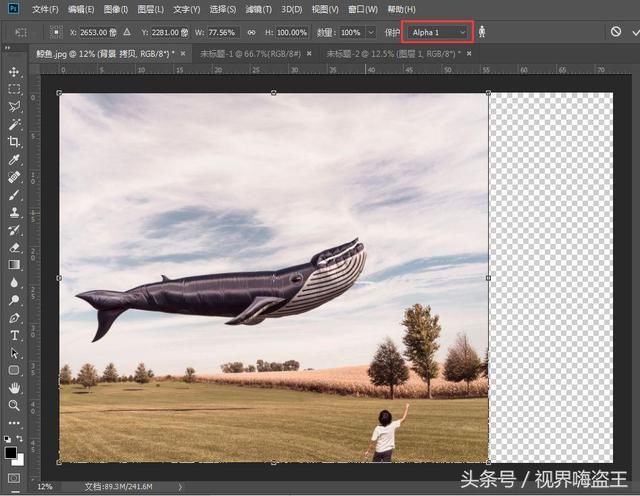The width and height of the screenshot is (640, 496).
Task: Pick the Magic Wand tool
Action: [x=14, y=124]
